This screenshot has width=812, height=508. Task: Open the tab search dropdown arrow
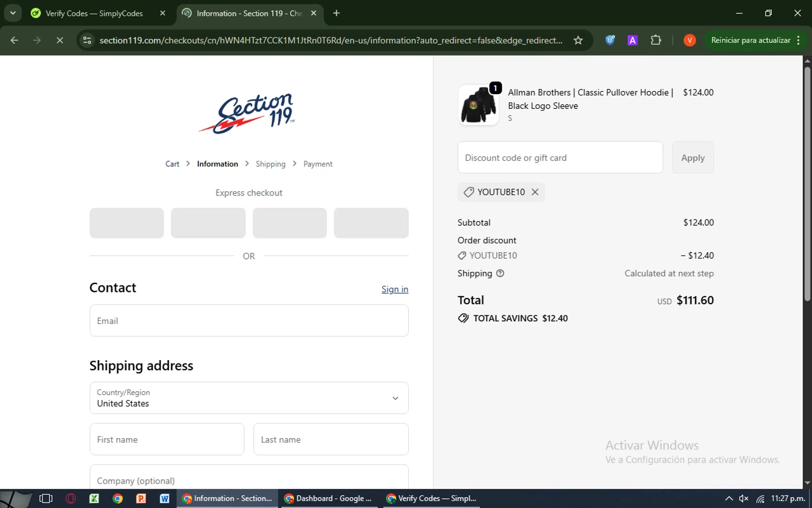pos(12,13)
